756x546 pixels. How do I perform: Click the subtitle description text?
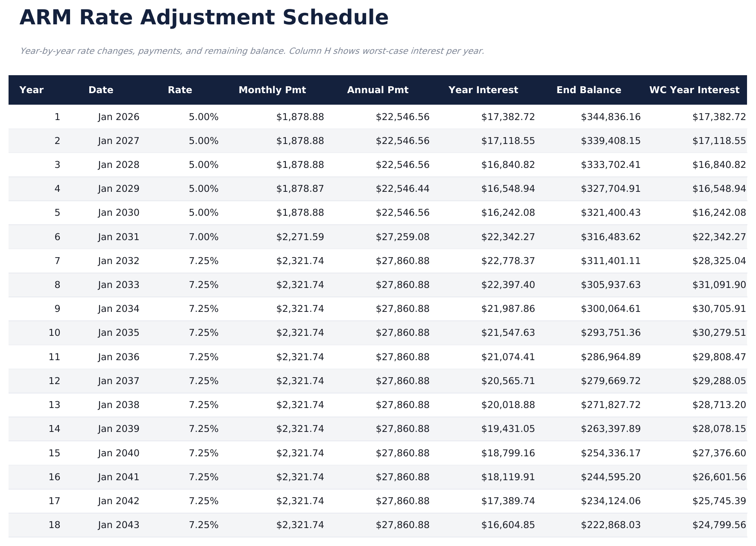click(252, 51)
